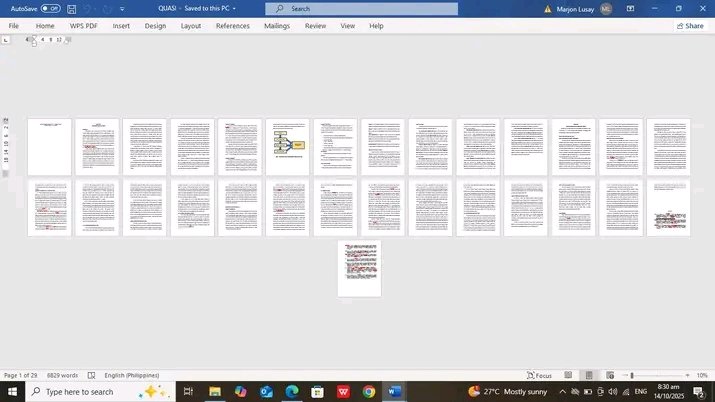
Task: Switch to the Home tab
Action: pos(45,26)
